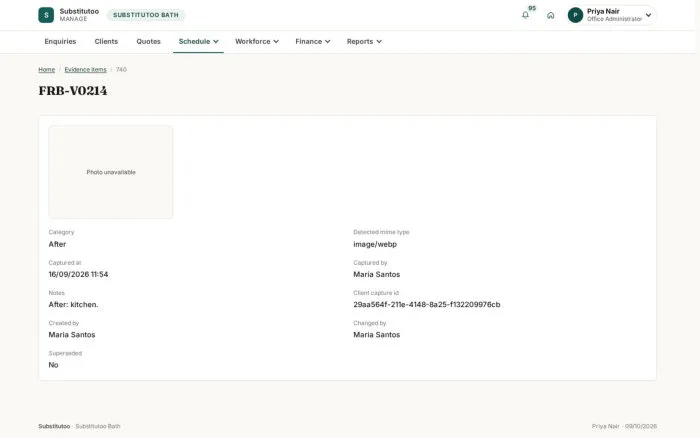
Task: Click the green Substitutoo S logo
Action: pos(46,15)
